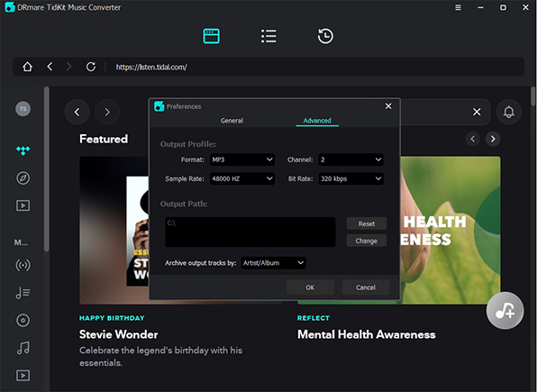Open the radio mixes icon in sidebar

click(23, 265)
